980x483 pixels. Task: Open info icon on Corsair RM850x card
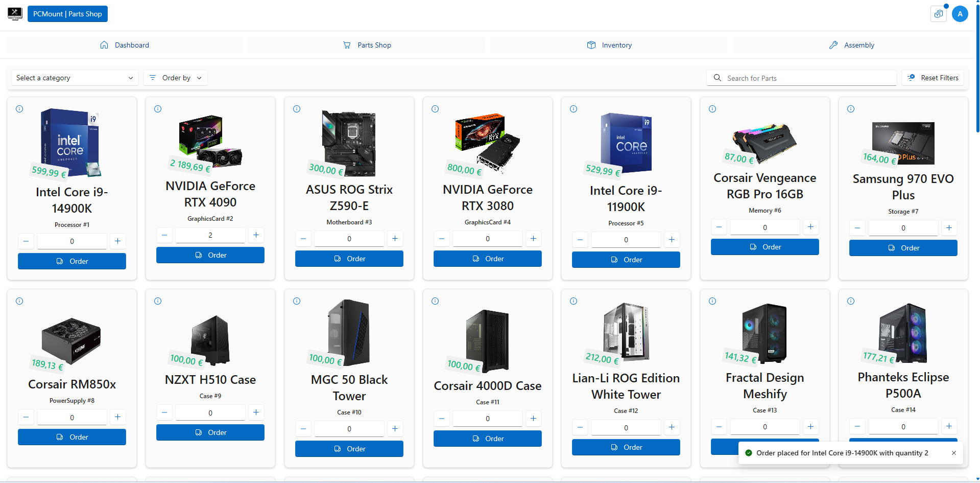pyautogui.click(x=19, y=301)
